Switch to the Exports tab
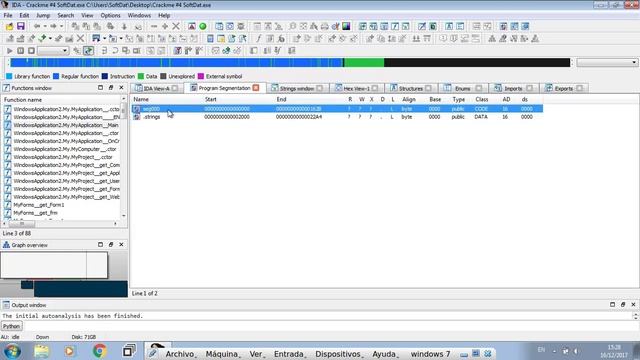The image size is (640, 360). 564,88
